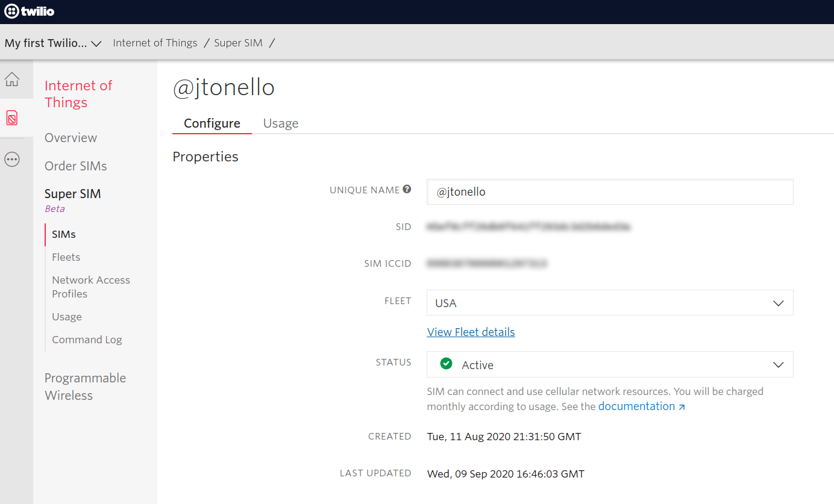Open Order SIMs page
Viewport: 834px width, 504px height.
75,166
